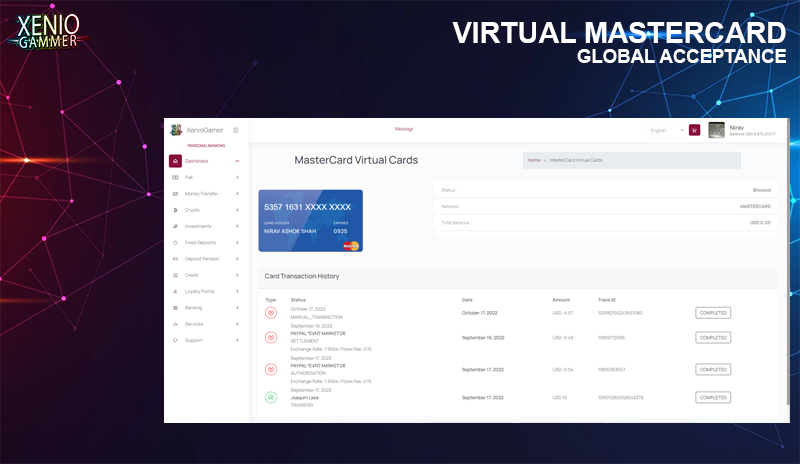The width and height of the screenshot is (800, 464).
Task: Expand the Crypto submenu arrow
Action: coord(237,210)
